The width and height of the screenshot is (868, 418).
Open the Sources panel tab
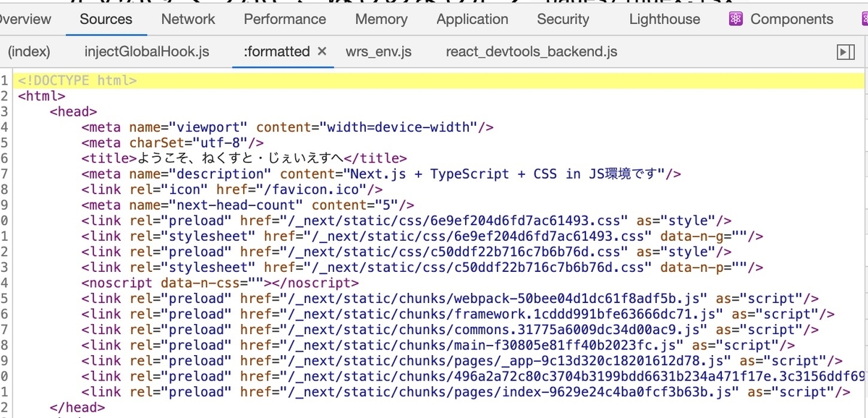tap(106, 20)
